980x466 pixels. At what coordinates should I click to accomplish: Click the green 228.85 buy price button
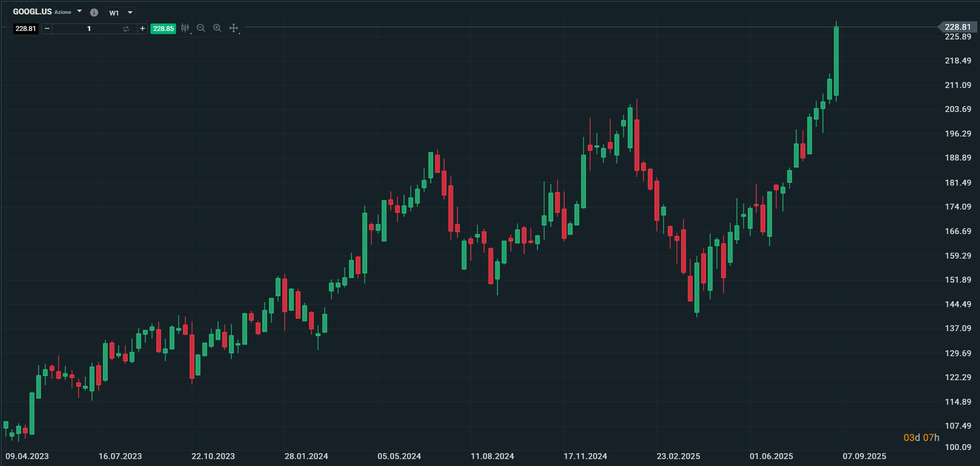coord(163,29)
